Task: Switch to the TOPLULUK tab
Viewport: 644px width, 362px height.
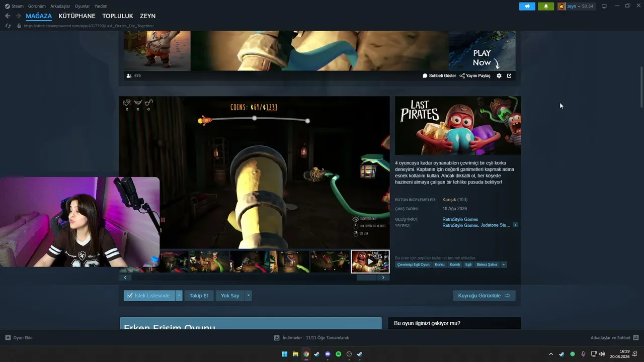Action: pyautogui.click(x=118, y=16)
